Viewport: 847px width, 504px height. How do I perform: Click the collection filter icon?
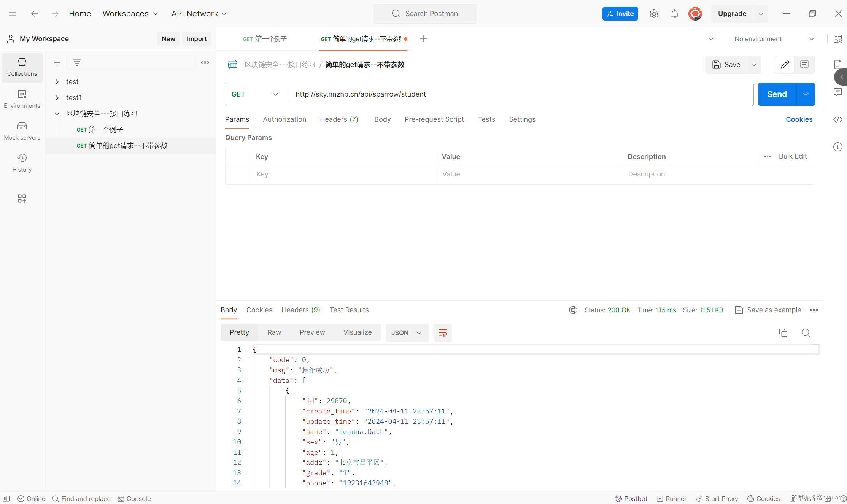pyautogui.click(x=77, y=62)
